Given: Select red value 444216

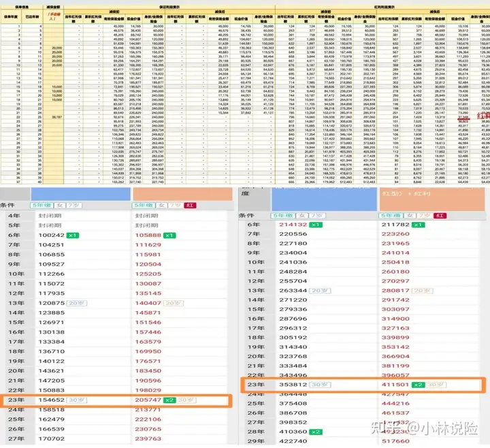Looking at the screenshot, I should coord(395,404).
